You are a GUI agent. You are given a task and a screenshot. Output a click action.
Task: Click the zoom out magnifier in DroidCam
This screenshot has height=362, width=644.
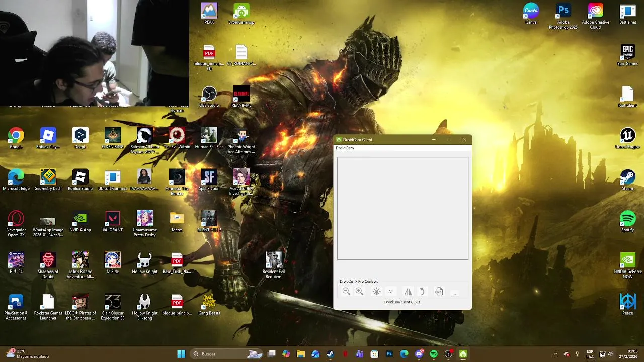point(346,292)
